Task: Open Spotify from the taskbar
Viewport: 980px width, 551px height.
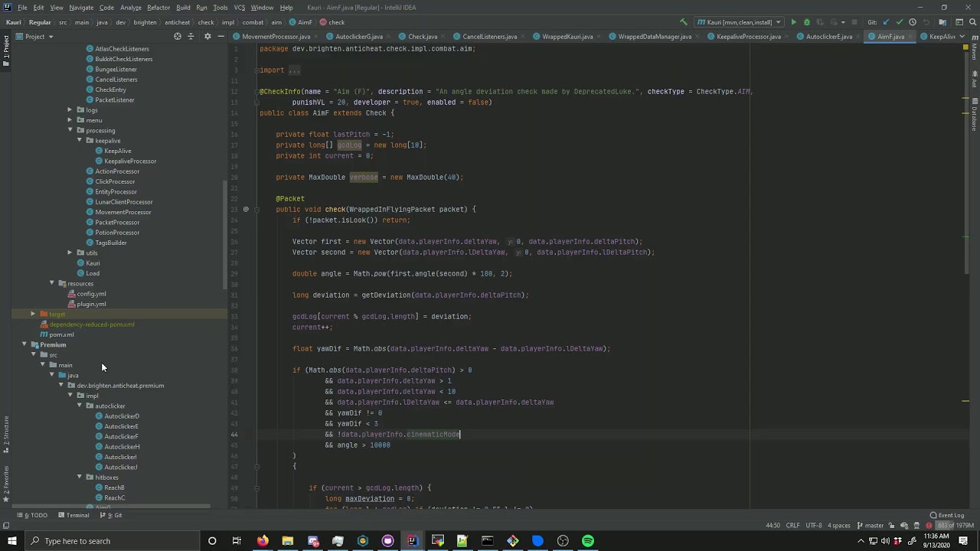Action: point(588,541)
